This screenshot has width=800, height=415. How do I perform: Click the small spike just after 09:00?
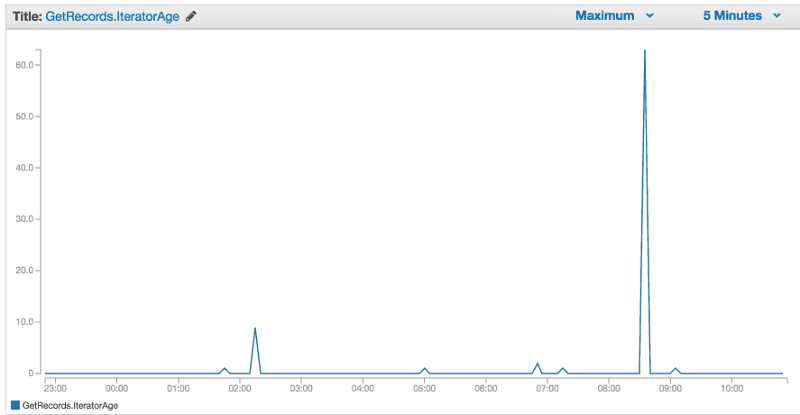point(675,368)
